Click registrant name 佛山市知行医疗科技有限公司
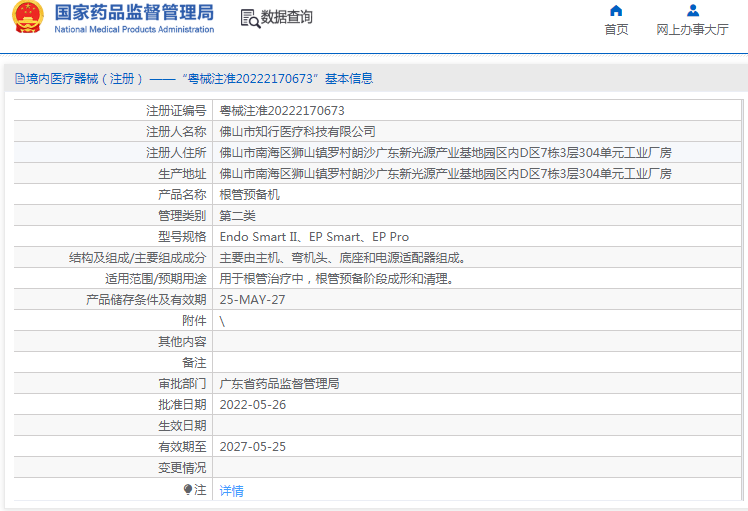The width and height of the screenshot is (748, 511). coord(298,132)
